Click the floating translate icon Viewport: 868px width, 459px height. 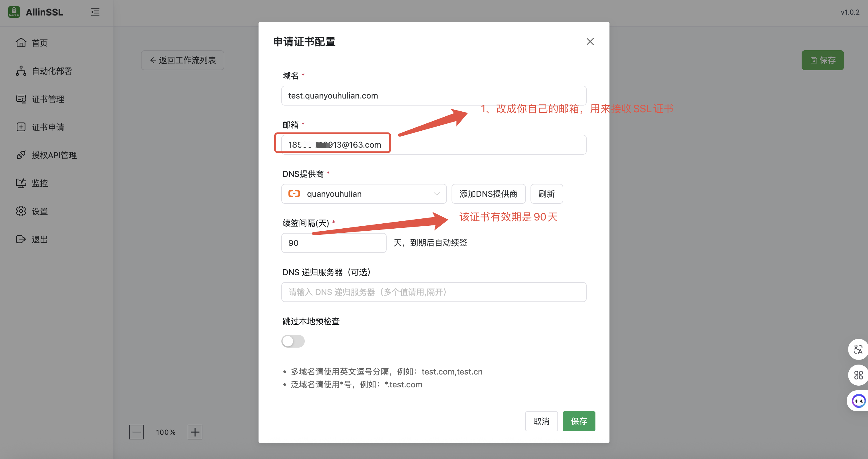[x=857, y=349]
